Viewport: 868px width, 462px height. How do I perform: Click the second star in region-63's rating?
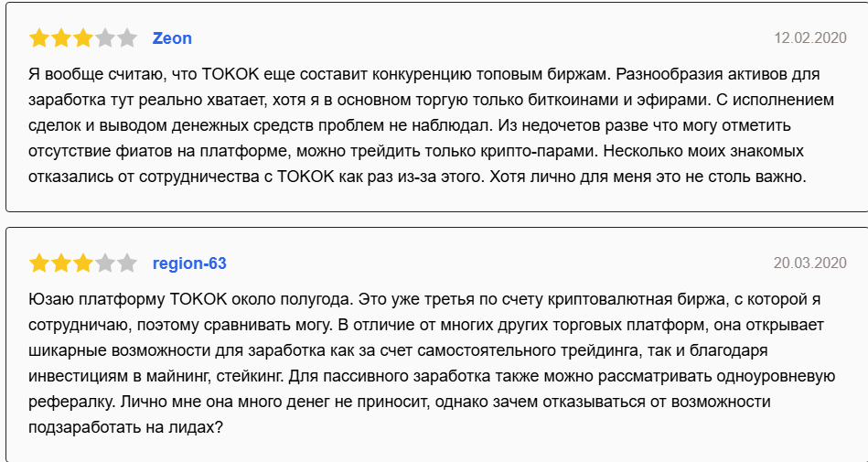pyautogui.click(x=61, y=263)
